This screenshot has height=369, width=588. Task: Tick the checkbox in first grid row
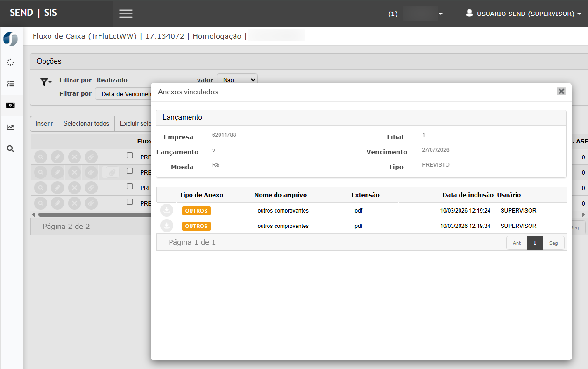pos(130,156)
